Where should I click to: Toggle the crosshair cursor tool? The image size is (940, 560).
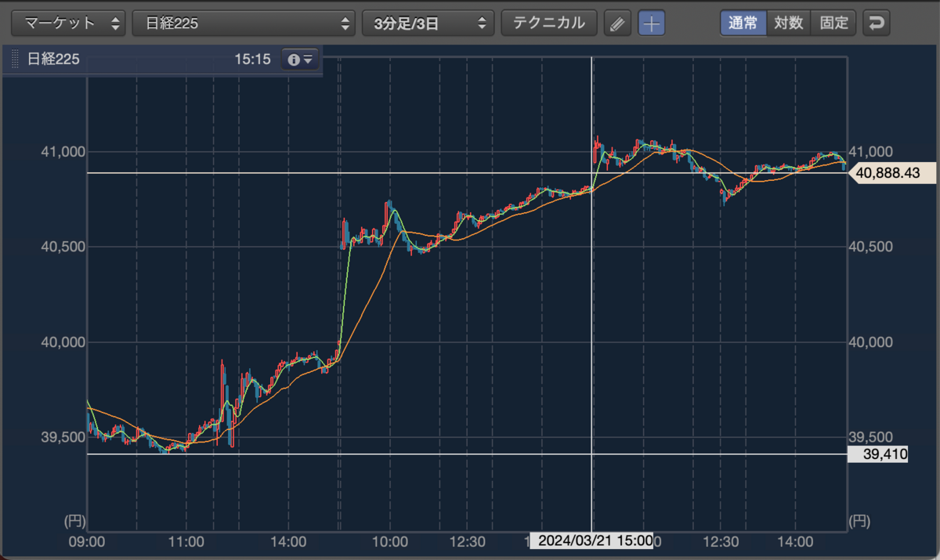[651, 23]
